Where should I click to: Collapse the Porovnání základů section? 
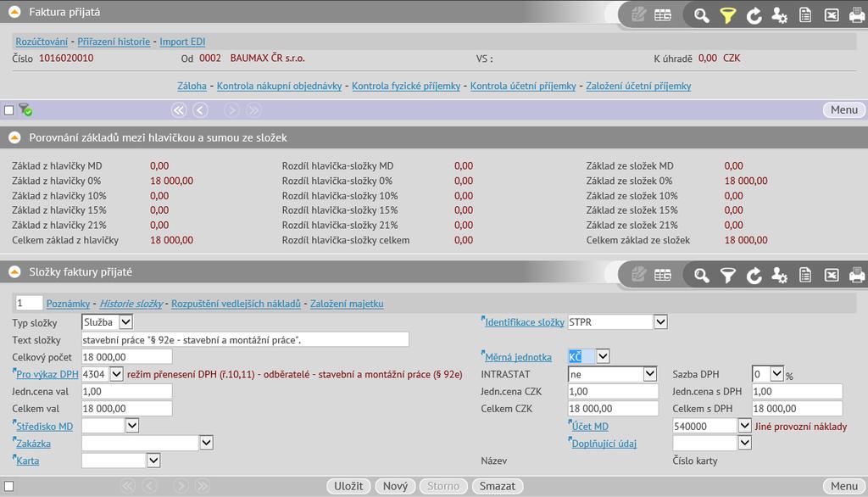[x=14, y=137]
